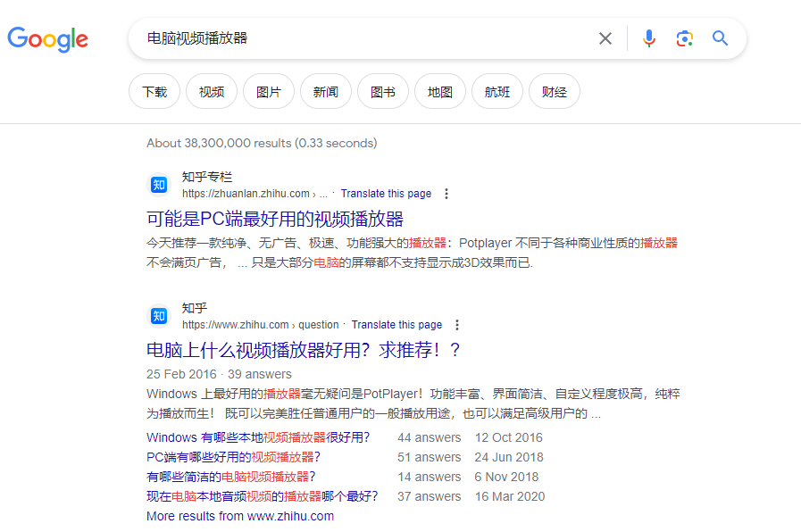801x532 pixels.
Task: Open the Zhihu favicon of 知乎专栏 result
Action: [x=159, y=185]
